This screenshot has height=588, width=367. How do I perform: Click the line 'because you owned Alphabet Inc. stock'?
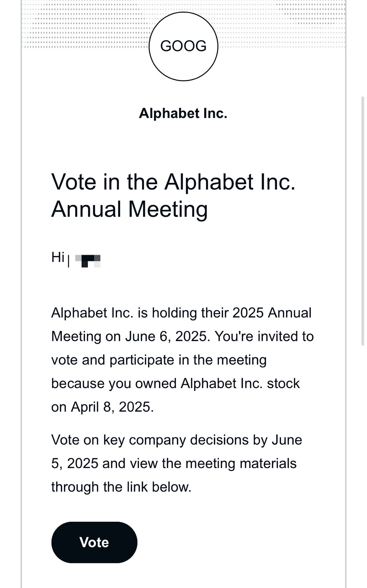coord(175,384)
